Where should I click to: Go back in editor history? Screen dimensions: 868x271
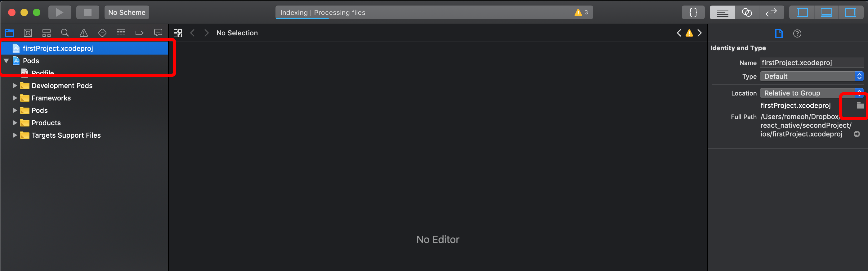point(192,33)
